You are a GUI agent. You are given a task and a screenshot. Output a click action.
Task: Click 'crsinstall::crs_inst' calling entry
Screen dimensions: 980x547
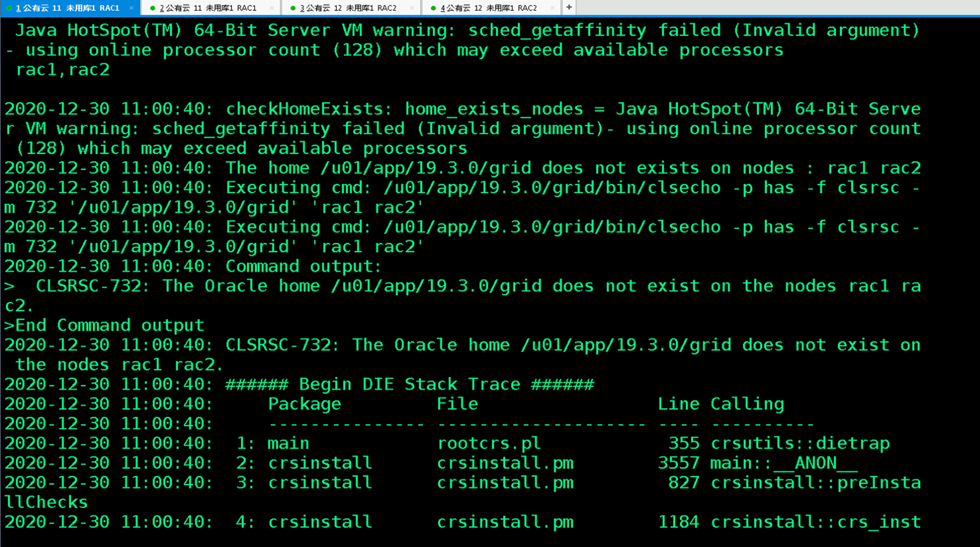[x=816, y=522]
